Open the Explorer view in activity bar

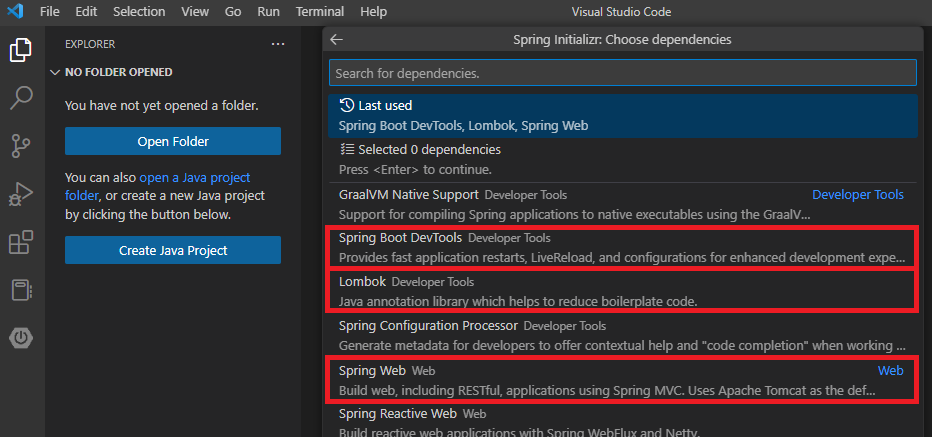21,50
